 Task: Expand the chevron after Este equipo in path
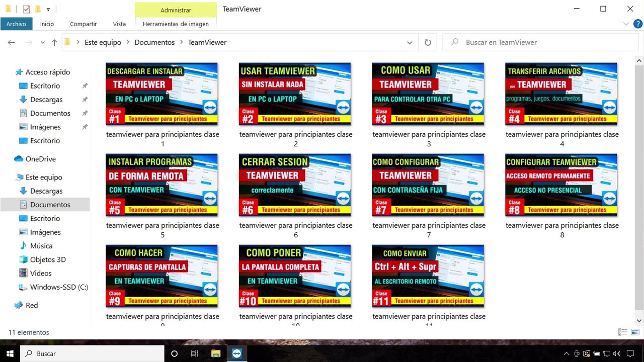[128, 42]
